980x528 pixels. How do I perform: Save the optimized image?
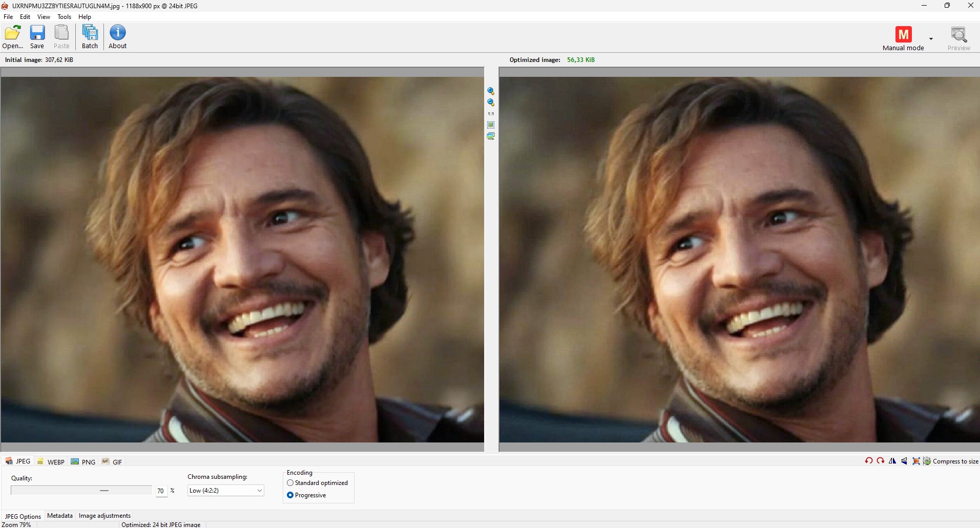pyautogui.click(x=37, y=37)
